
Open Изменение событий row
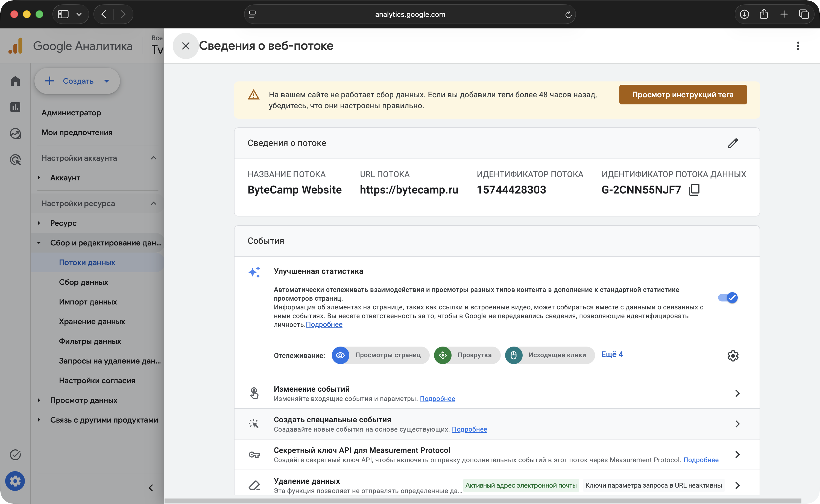pos(497,393)
